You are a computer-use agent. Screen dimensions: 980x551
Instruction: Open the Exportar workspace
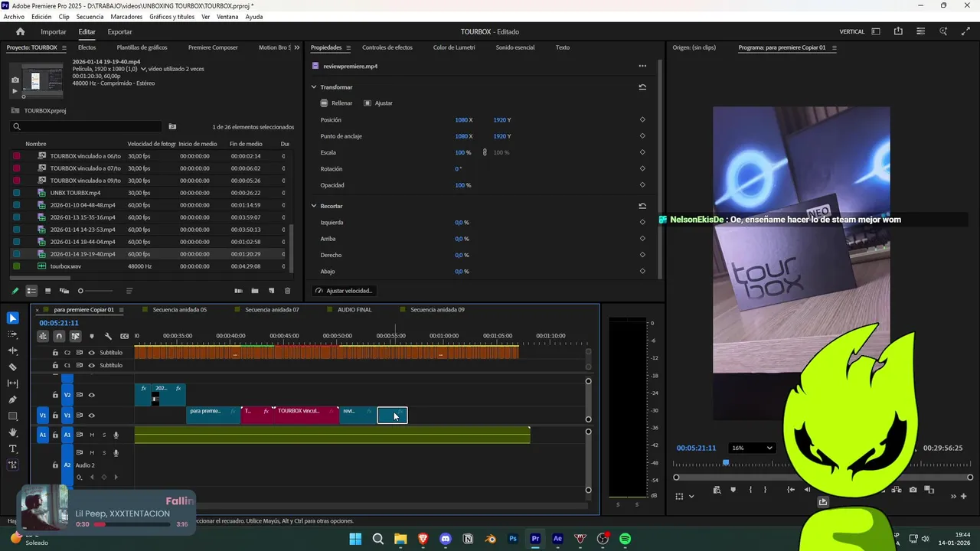pyautogui.click(x=119, y=32)
